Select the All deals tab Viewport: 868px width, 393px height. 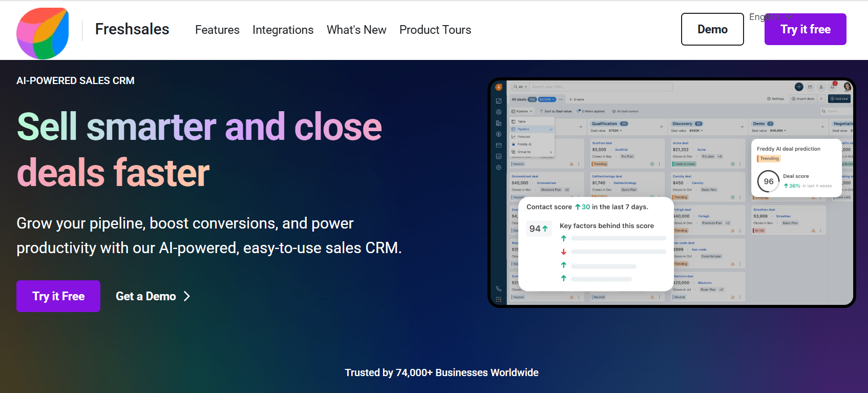pyautogui.click(x=519, y=99)
